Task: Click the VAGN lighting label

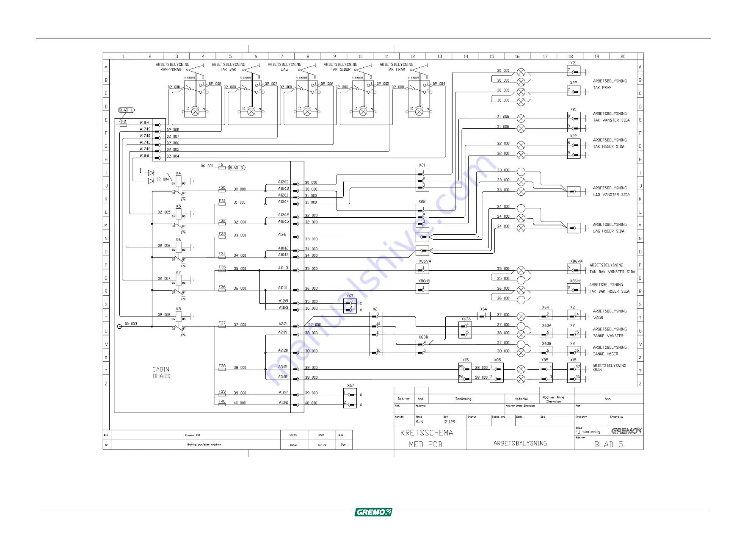Action: tap(598, 318)
